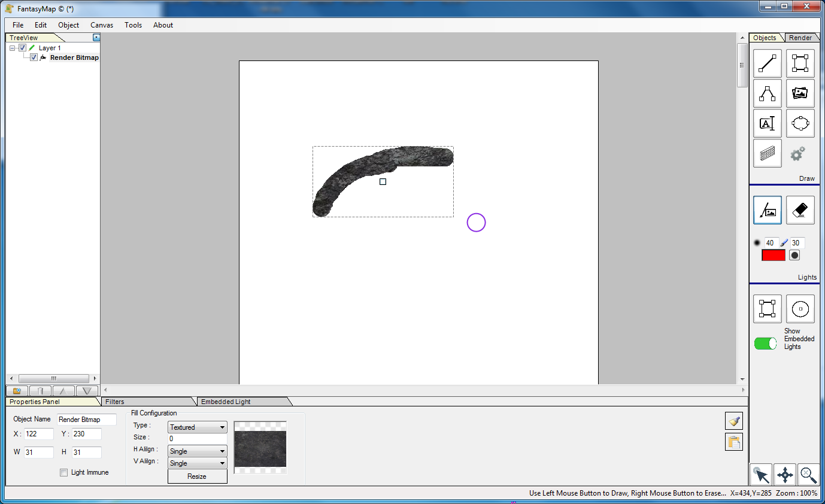Viewport: 825px width, 504px height.
Task: Click the green pencil icon beside Layer 1
Action: (32, 48)
